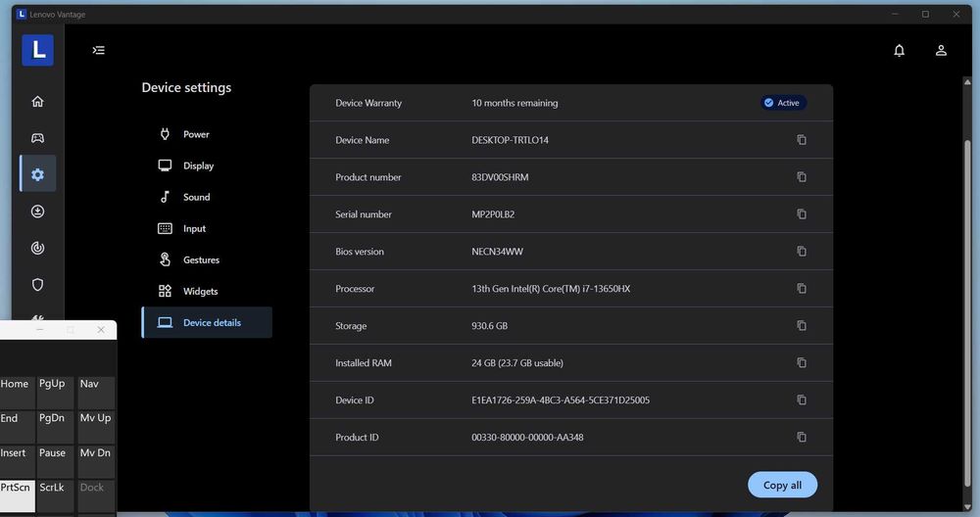Open Input settings
Viewport: 980px width, 517px height.
[207, 228]
